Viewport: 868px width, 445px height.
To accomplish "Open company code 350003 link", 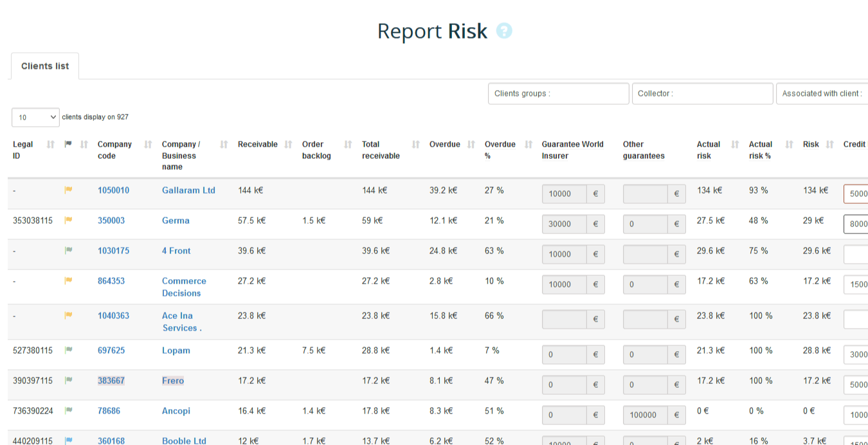I will coord(111,221).
